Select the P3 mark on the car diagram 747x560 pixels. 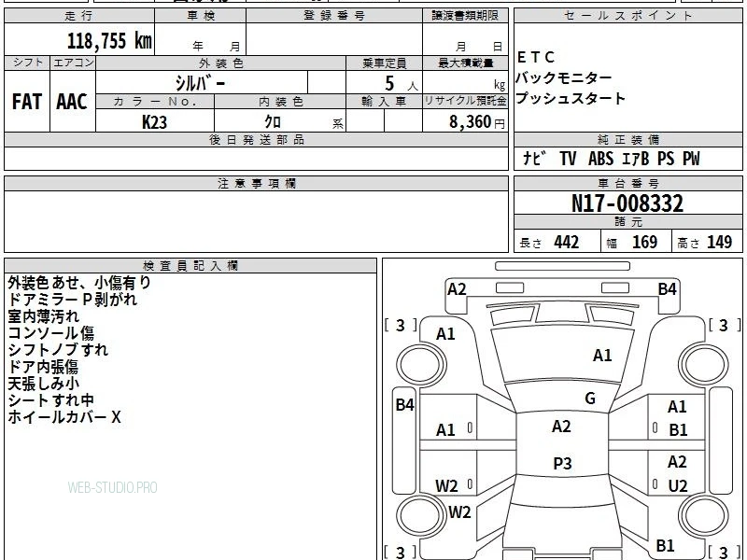(x=562, y=463)
